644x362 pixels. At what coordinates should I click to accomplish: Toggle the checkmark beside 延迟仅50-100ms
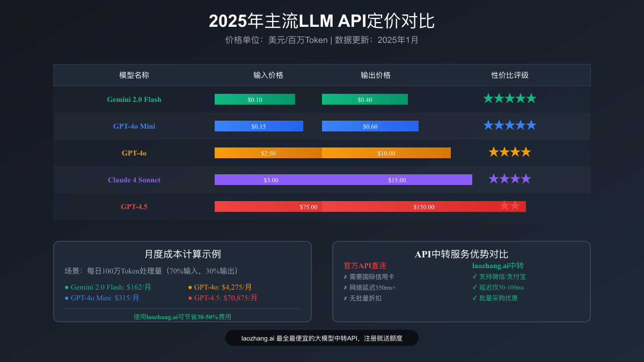pos(475,287)
